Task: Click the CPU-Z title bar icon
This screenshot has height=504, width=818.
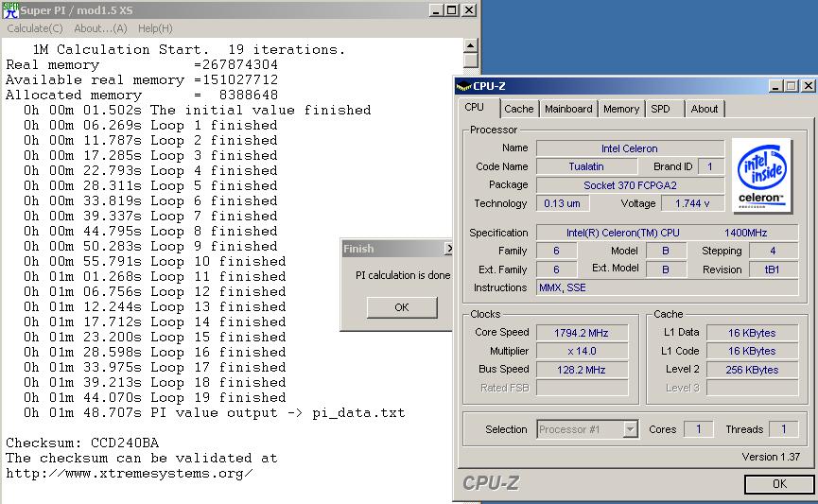Action: coord(463,86)
